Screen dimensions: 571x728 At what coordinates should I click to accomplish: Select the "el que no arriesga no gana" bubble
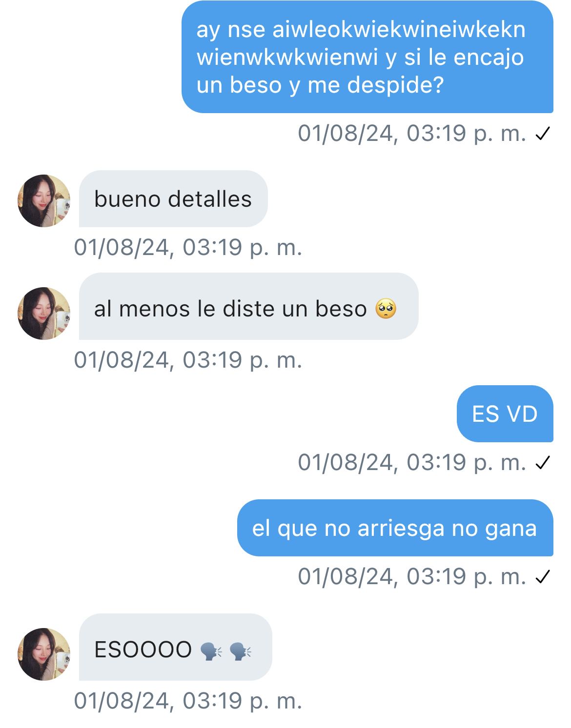(x=395, y=528)
